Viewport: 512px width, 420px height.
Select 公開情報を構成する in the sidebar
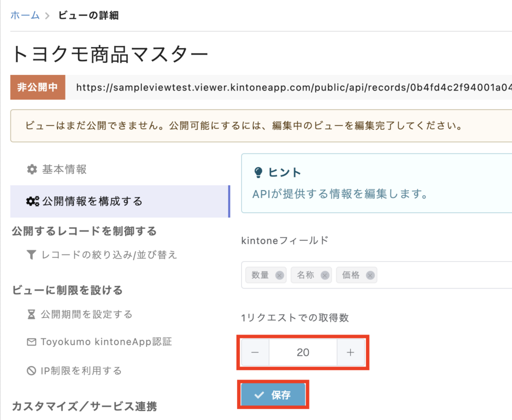(120, 201)
